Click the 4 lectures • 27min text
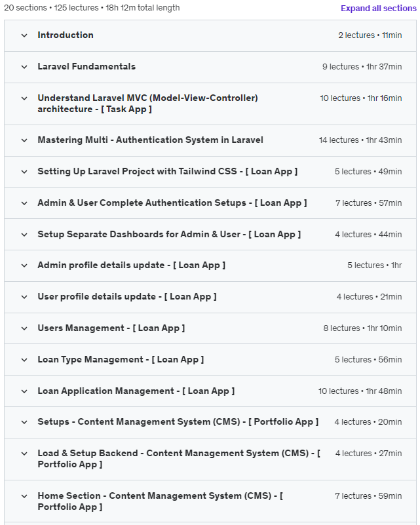Screen dimensions: 420x525 click(x=368, y=454)
